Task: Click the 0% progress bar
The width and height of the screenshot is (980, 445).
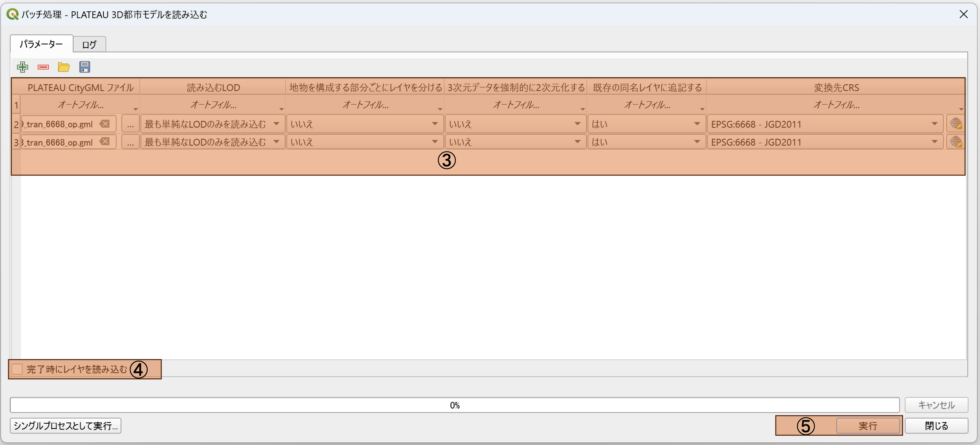Action: point(455,405)
